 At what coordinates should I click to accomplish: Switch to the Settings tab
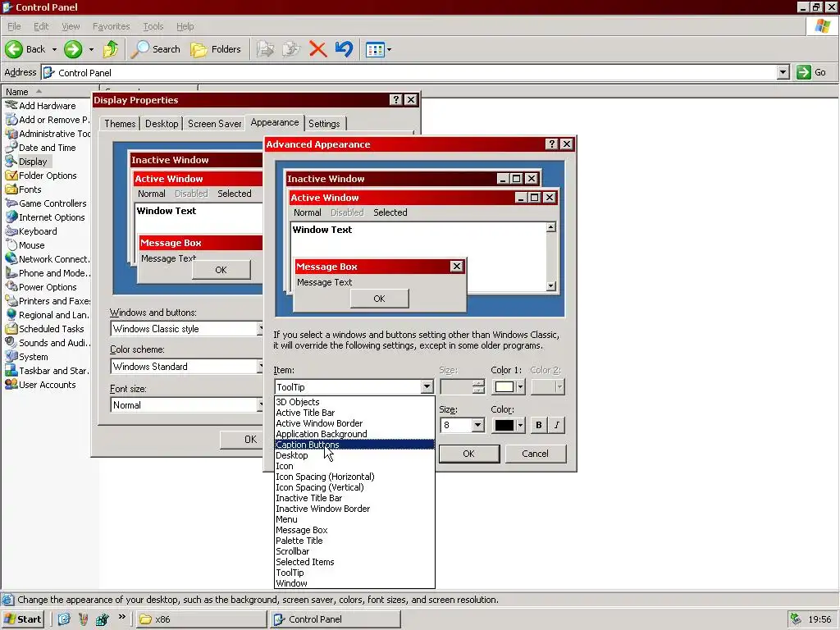[324, 124]
